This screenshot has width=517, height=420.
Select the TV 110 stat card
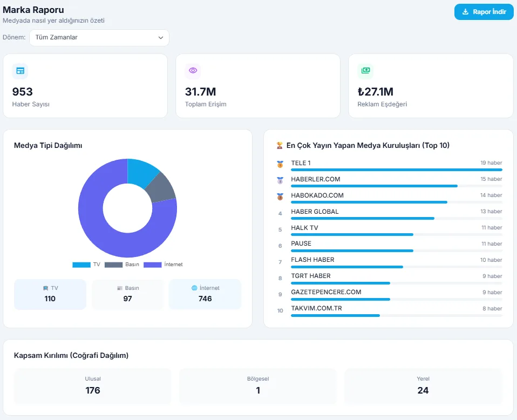(x=50, y=294)
